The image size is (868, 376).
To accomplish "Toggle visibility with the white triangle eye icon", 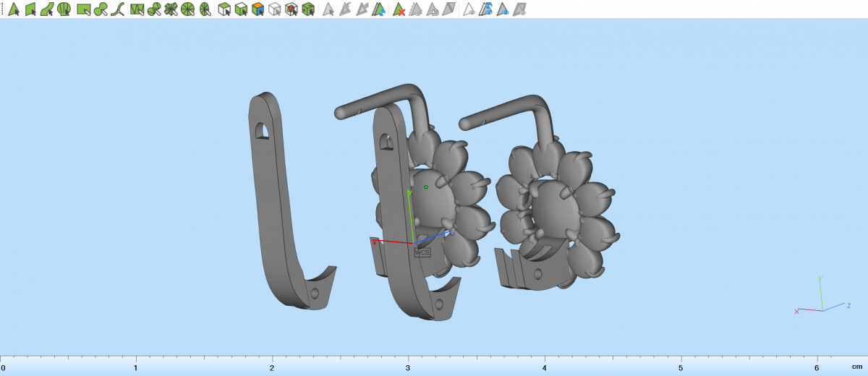I will click(469, 9).
